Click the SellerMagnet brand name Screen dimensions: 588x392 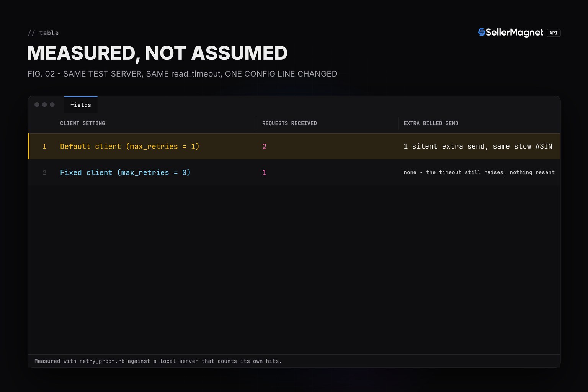[x=514, y=33]
